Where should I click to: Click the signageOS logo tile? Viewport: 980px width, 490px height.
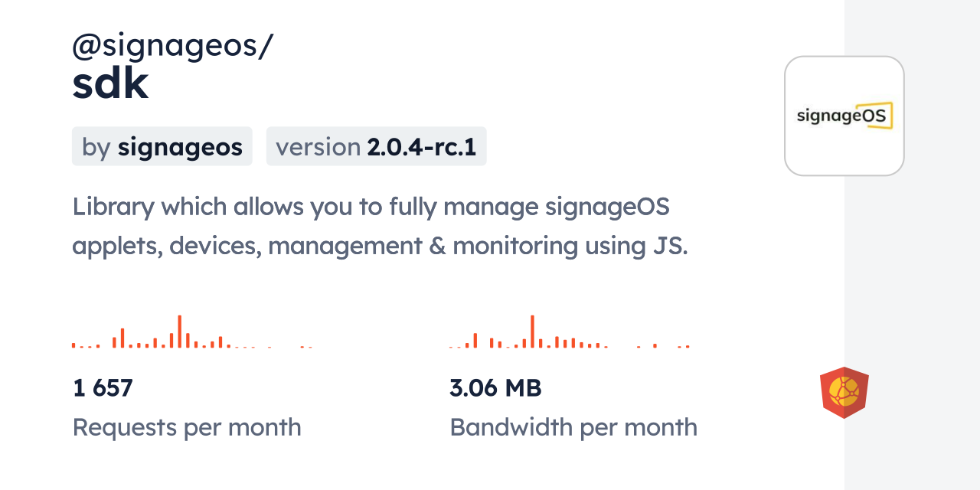[844, 116]
